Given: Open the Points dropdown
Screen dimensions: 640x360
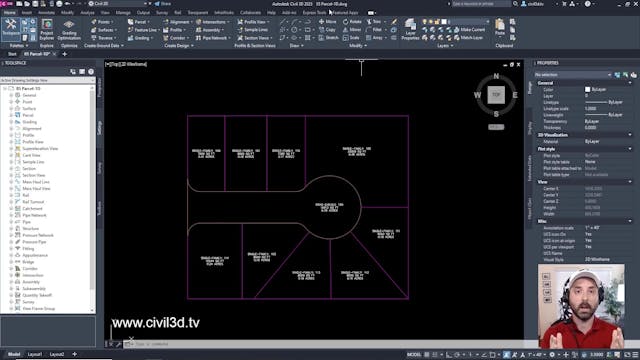Looking at the screenshot, I should 102,22.
